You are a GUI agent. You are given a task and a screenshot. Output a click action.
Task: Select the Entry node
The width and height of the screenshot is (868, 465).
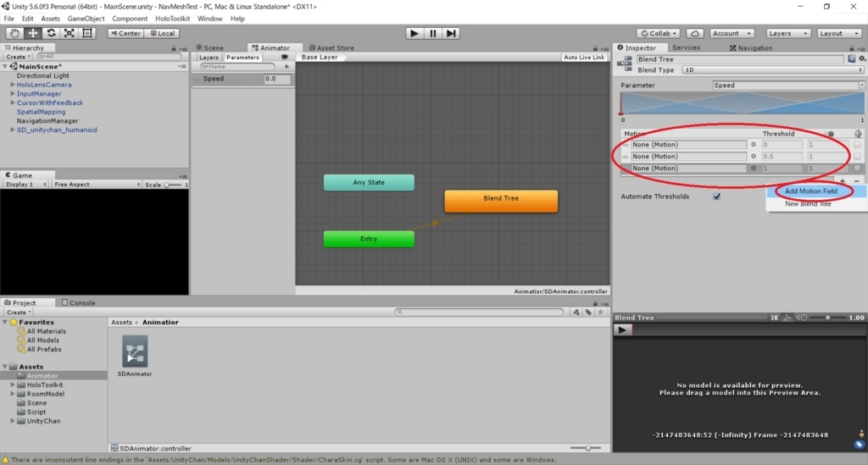tap(369, 239)
